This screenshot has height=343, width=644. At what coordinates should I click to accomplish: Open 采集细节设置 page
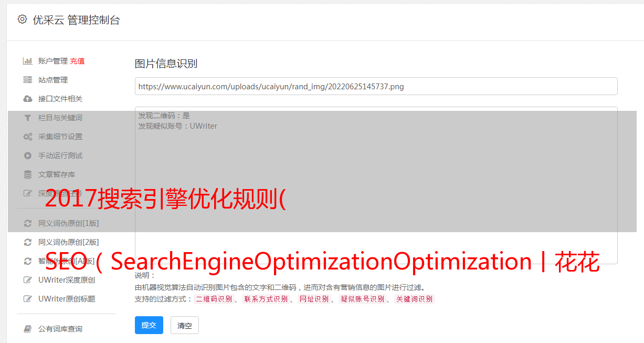click(x=60, y=137)
